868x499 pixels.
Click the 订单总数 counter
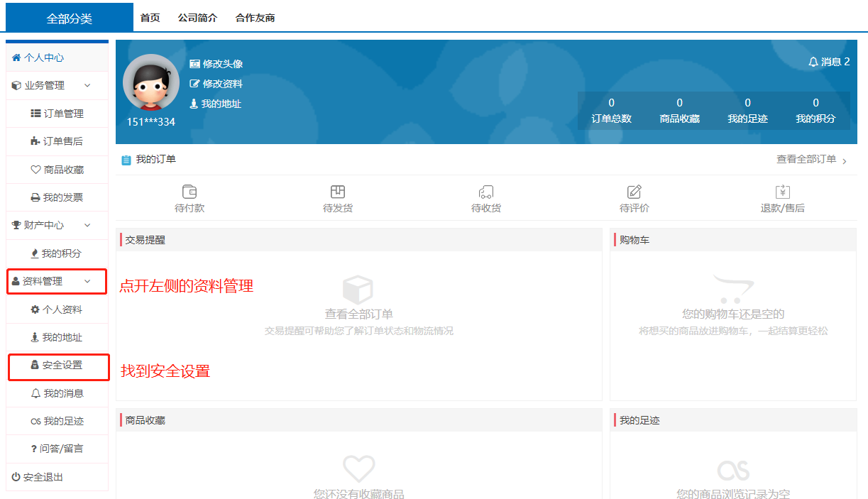[x=612, y=111]
